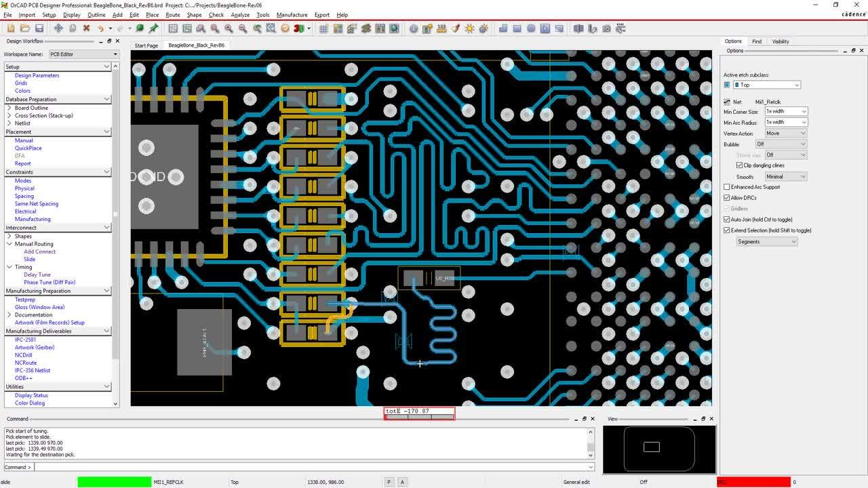Click the red Delete X icon
The image size is (868, 488).
tap(86, 28)
